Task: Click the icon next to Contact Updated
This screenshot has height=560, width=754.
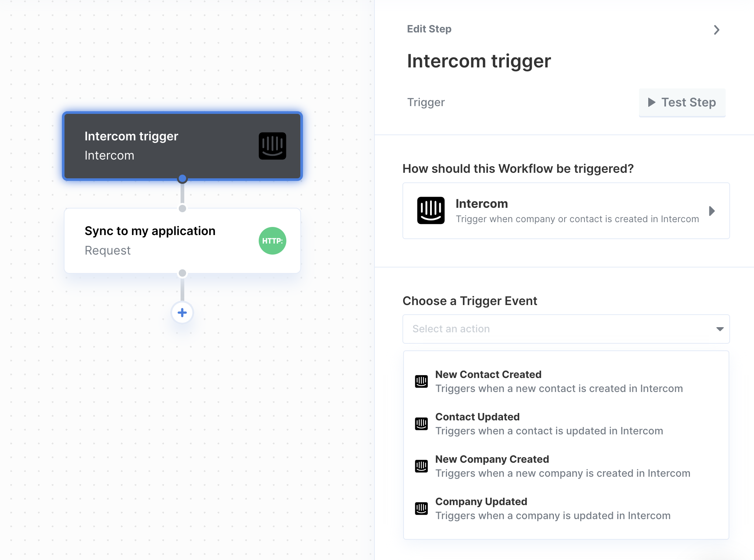Action: [421, 424]
